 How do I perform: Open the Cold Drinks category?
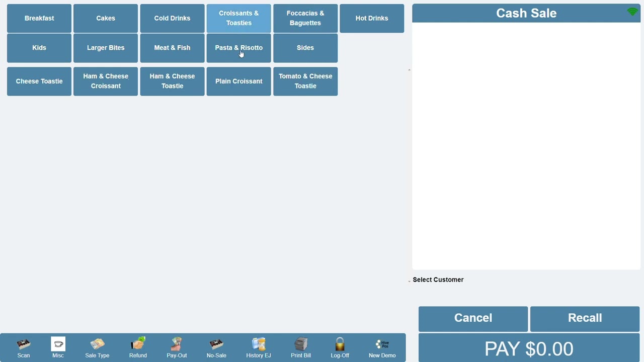pos(172,19)
